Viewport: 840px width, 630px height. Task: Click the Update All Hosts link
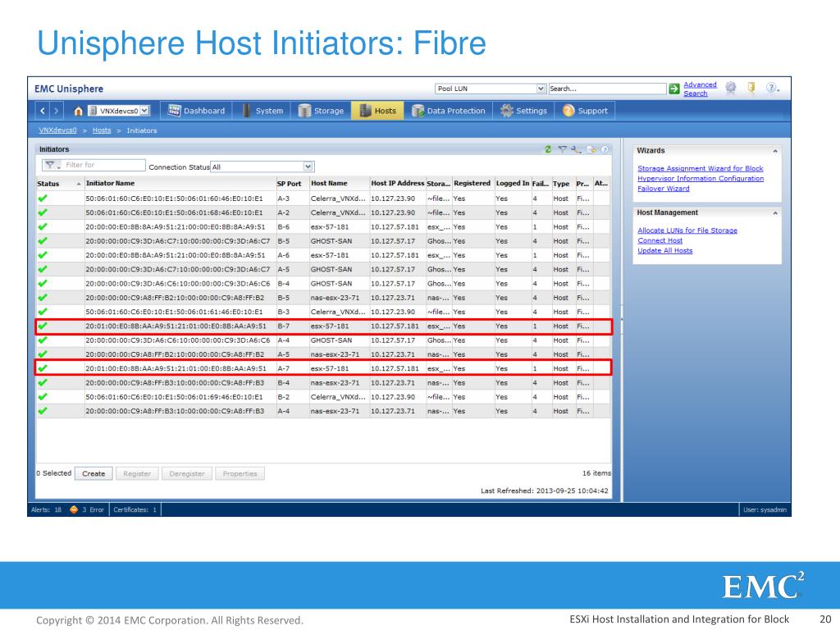click(664, 251)
